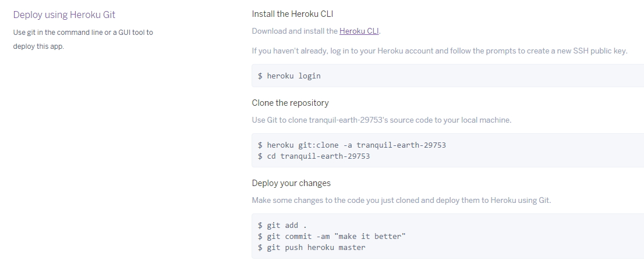Click the cd tranquil-earth-29753 command line
This screenshot has height=275, width=644.
tap(314, 156)
